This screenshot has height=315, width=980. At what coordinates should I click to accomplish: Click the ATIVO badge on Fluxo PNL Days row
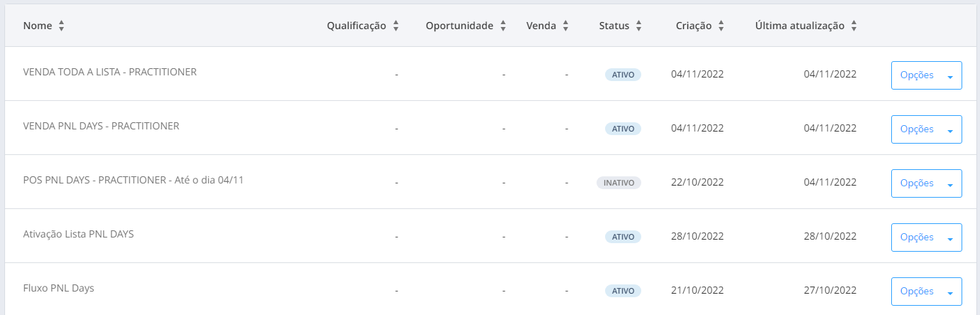pos(623,291)
